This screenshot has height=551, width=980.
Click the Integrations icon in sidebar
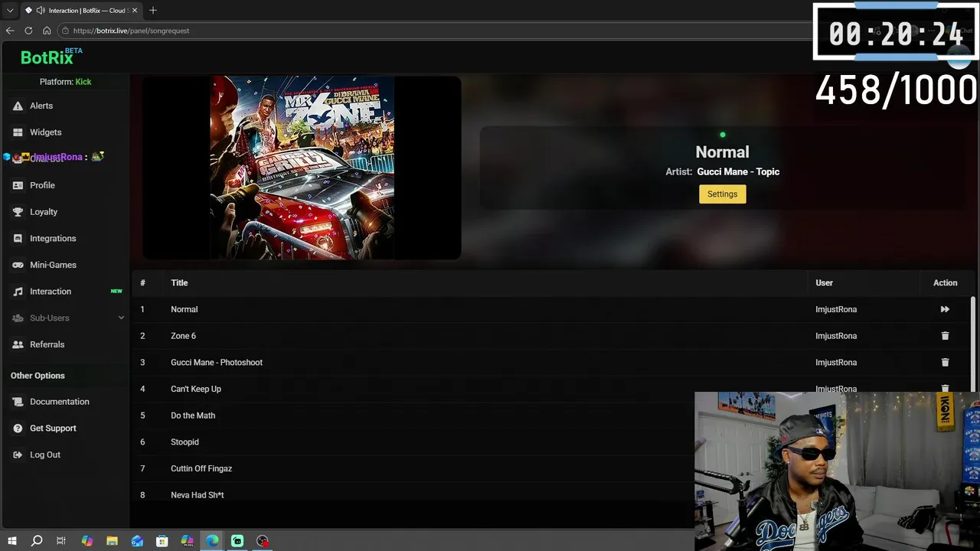pos(18,239)
